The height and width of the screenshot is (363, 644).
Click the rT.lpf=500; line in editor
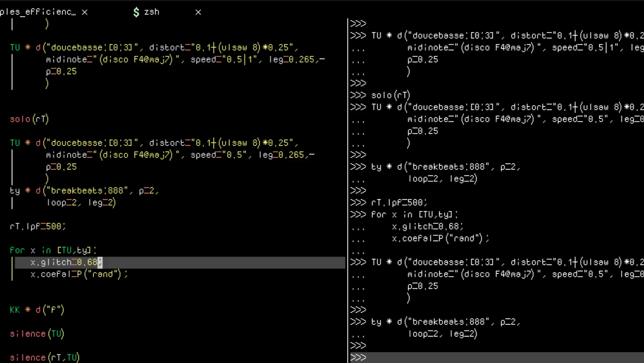point(38,226)
